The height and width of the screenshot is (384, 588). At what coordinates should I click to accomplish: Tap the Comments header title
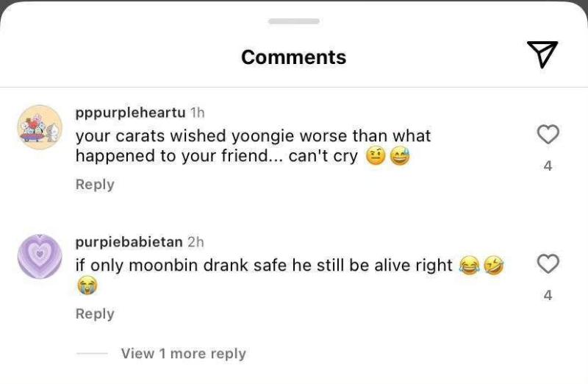[x=293, y=57]
